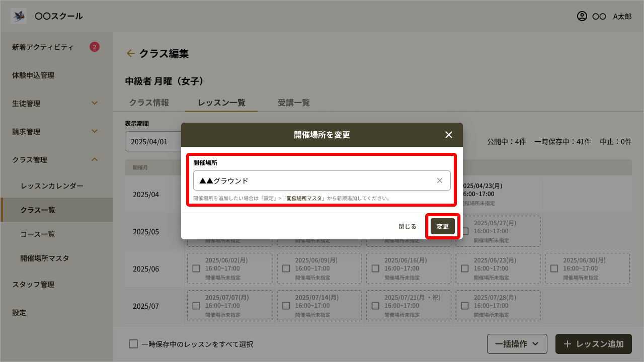644x362 pixels.
Task: Click the red notification badge for 新着アクティビティ
Action: [95, 47]
